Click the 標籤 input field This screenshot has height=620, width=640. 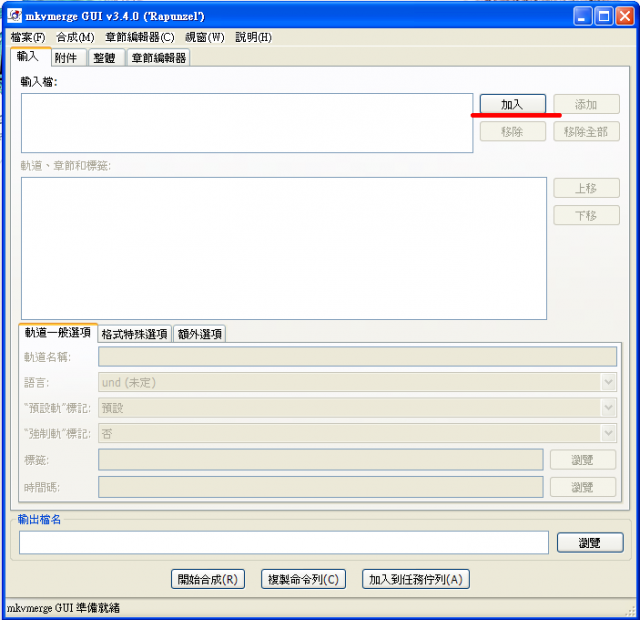tap(321, 460)
